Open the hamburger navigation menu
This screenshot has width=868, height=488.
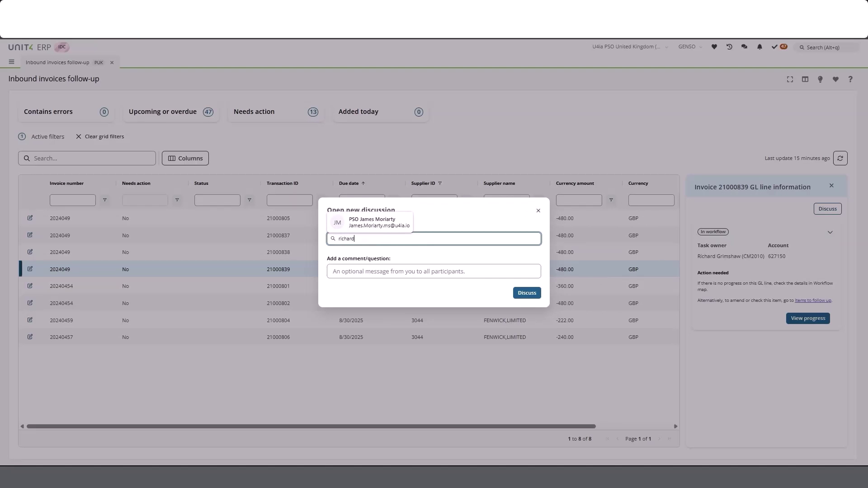point(11,62)
